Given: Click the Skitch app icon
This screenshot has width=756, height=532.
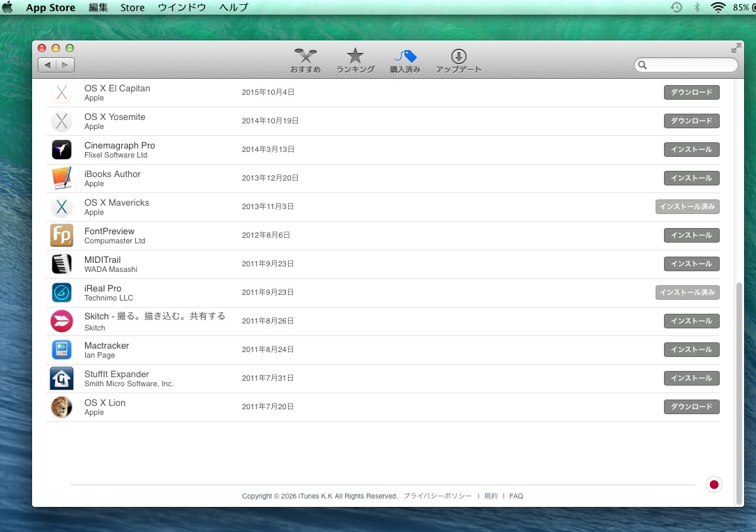Looking at the screenshot, I should (x=61, y=321).
